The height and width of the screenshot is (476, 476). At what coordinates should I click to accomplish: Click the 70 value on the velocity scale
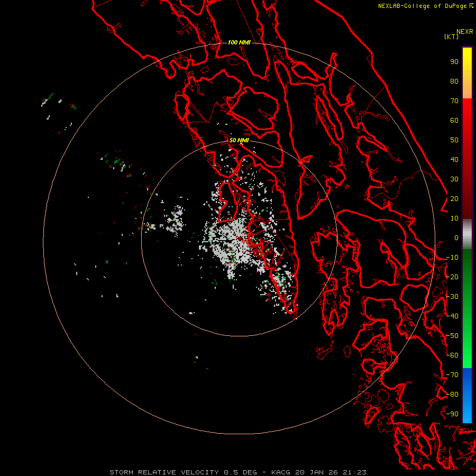pos(454,101)
